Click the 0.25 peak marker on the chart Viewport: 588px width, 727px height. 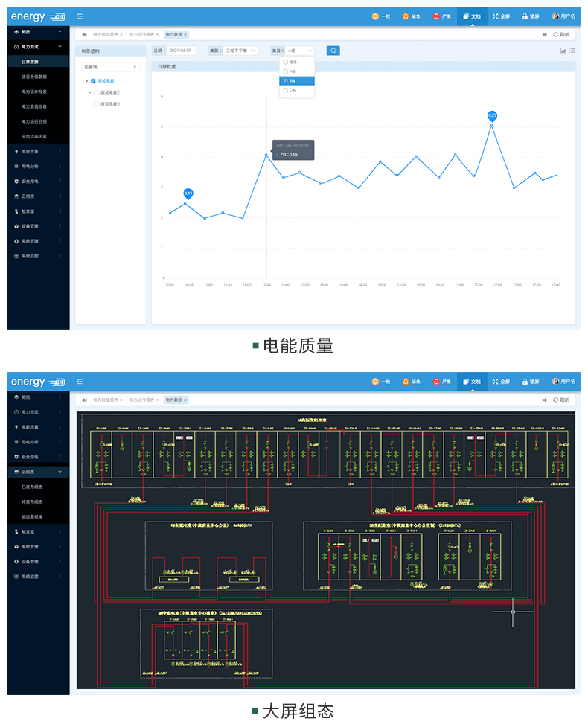tap(491, 116)
